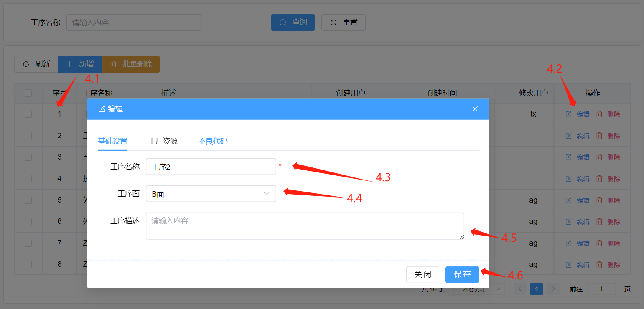Click the edit icon in row 5
Screen dimensions: 644x309
coord(568,200)
